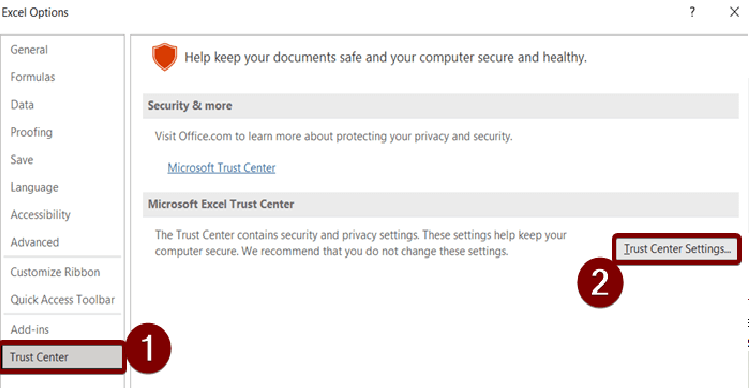Open Customize Ribbon settings
Image resolution: width=749 pixels, height=388 pixels.
(55, 272)
